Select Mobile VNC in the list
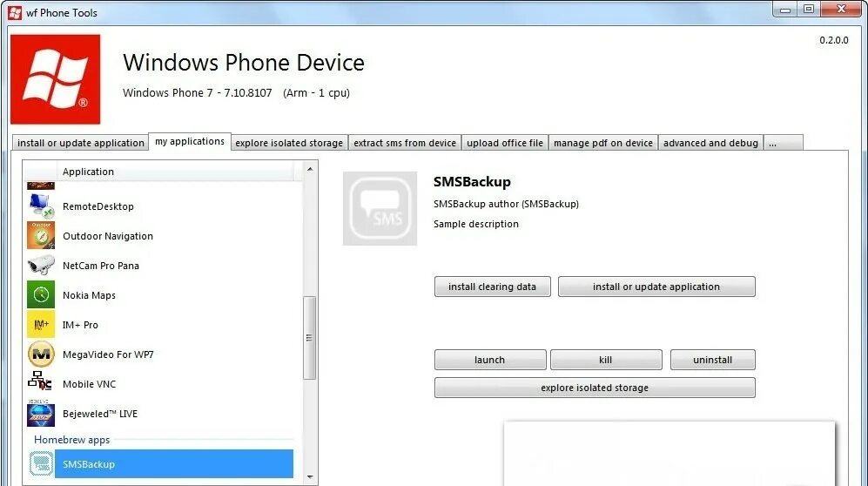The image size is (868, 486). [89, 384]
